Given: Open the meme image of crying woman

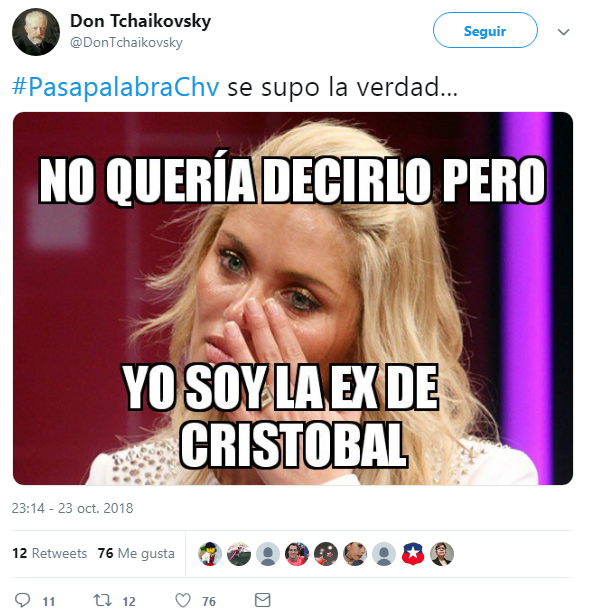Looking at the screenshot, I should coord(293,298).
